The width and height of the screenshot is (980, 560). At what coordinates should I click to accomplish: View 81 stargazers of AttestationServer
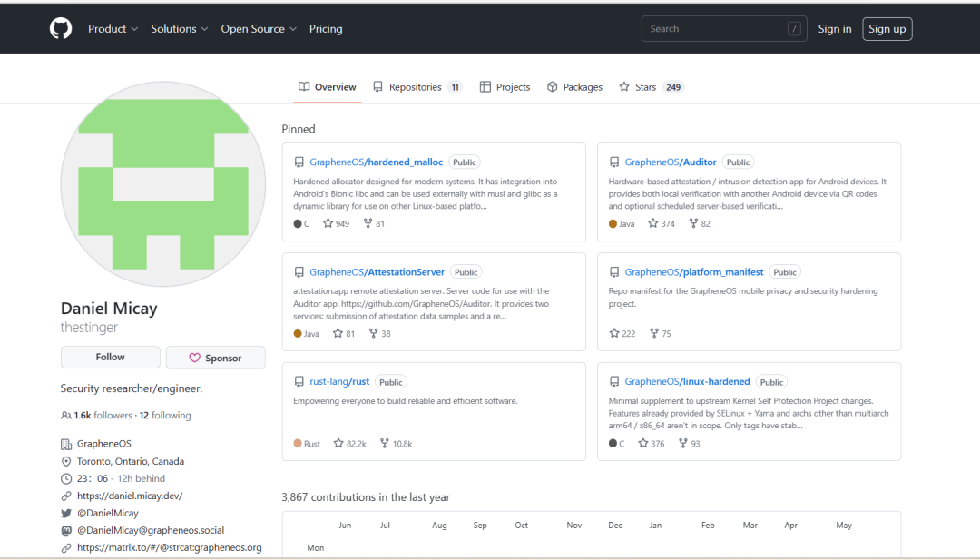point(344,333)
